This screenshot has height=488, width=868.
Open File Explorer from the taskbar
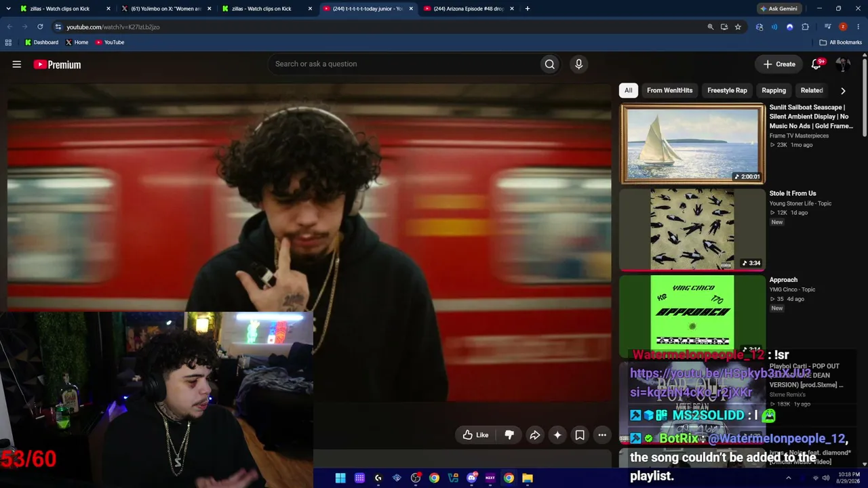pos(527,478)
